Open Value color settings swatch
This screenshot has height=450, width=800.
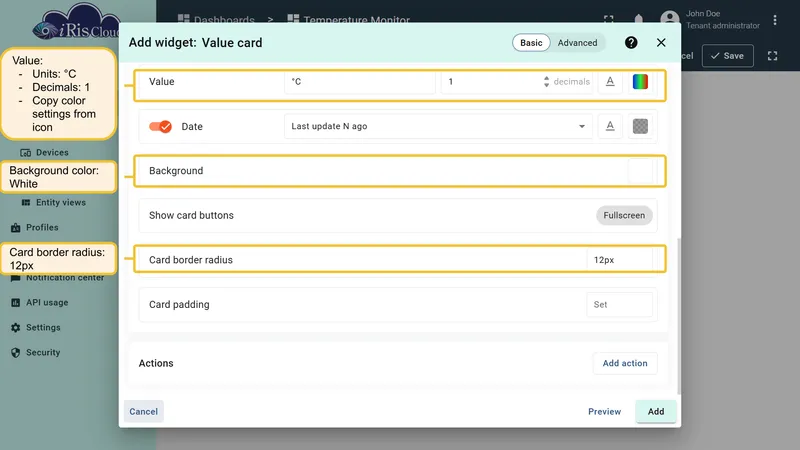(640, 82)
